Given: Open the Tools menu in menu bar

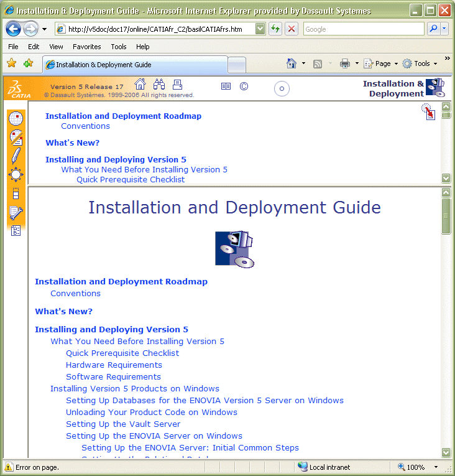Looking at the screenshot, I should coord(119,47).
